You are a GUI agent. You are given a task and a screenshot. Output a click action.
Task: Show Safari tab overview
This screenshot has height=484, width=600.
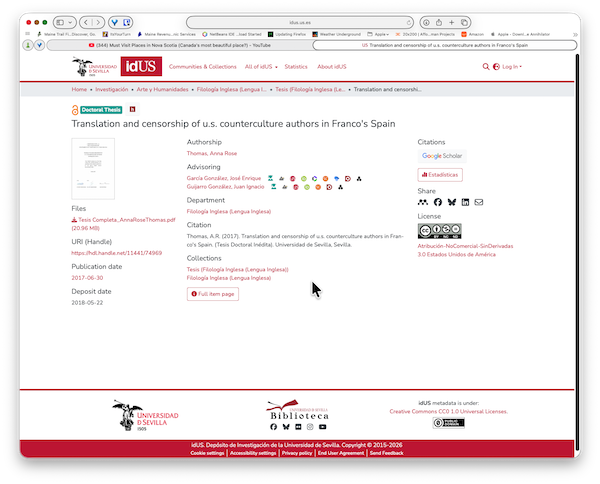[464, 23]
